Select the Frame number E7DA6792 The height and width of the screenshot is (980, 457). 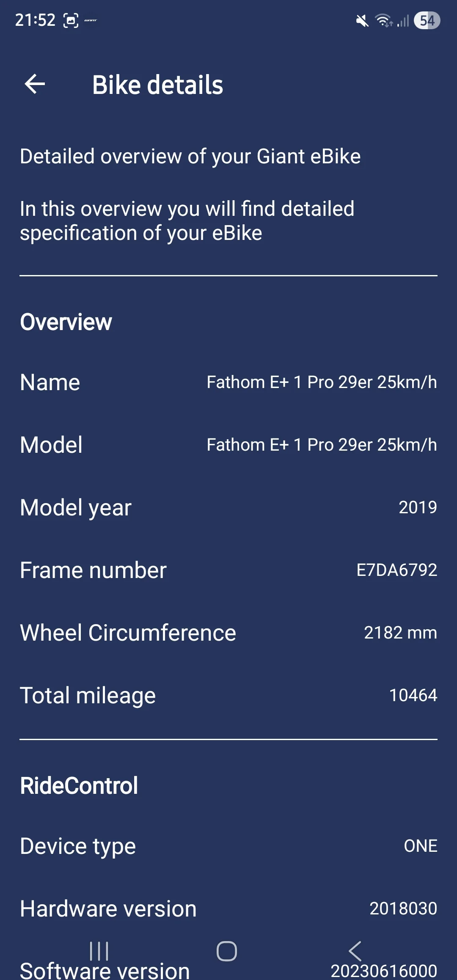pos(396,570)
